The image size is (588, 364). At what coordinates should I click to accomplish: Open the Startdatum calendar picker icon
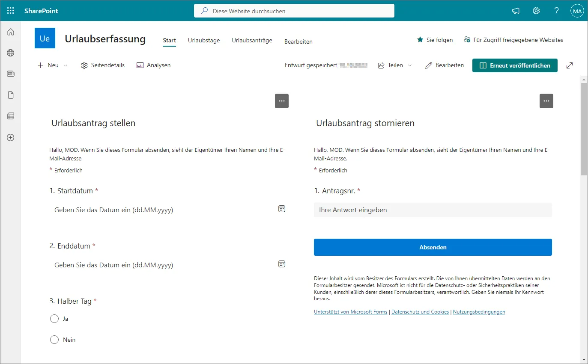tap(282, 209)
